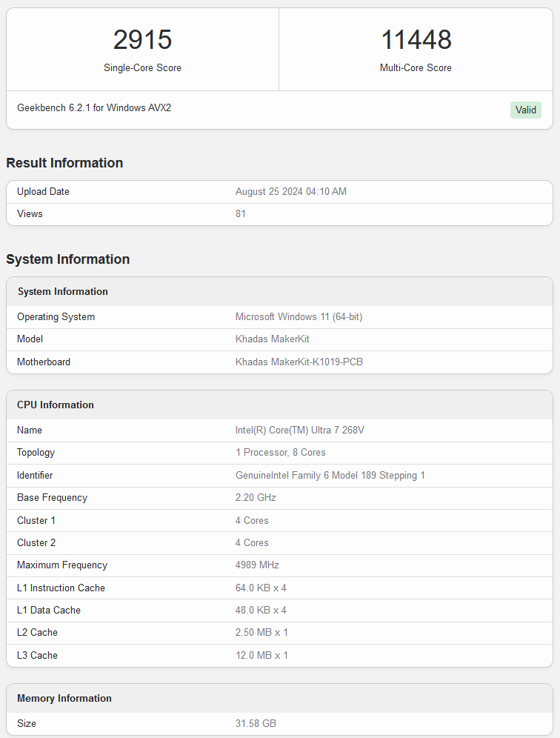Select the Microsoft Windows 11 (64-bit) value

[x=299, y=317]
